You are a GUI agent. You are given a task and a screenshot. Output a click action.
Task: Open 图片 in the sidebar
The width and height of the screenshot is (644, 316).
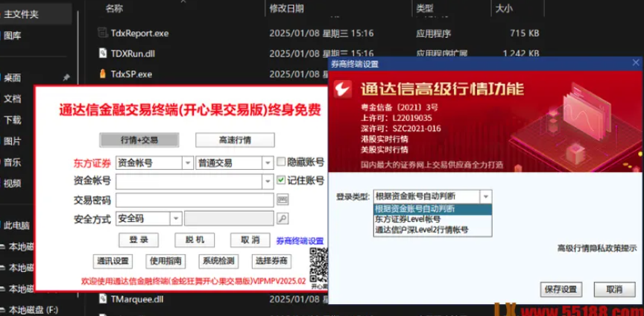pyautogui.click(x=13, y=141)
